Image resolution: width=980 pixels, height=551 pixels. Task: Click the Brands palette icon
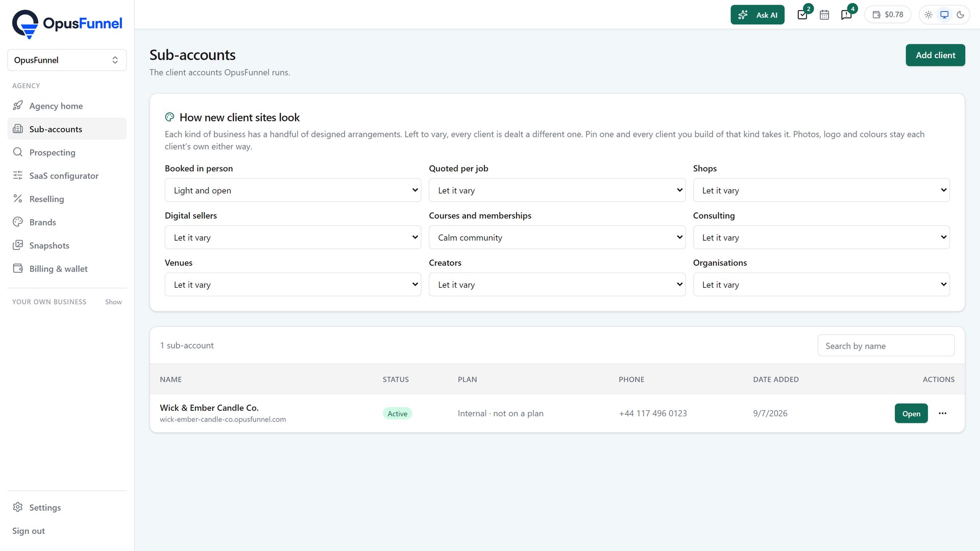click(x=18, y=222)
